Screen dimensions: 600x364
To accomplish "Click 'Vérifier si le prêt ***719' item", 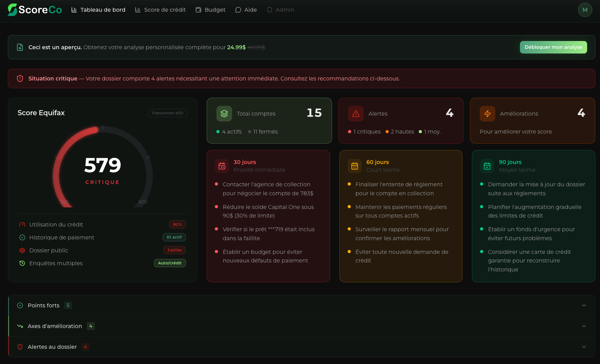I will tap(269, 234).
